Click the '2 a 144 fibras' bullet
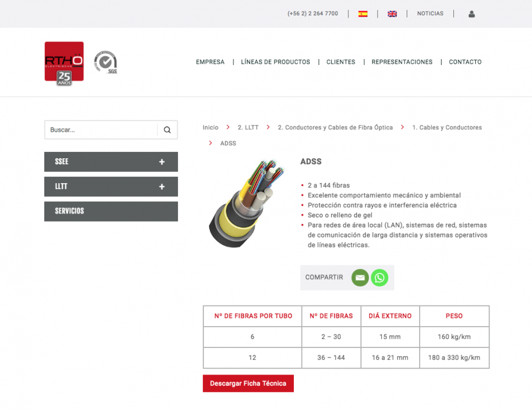This screenshot has width=532, height=410. [x=329, y=186]
